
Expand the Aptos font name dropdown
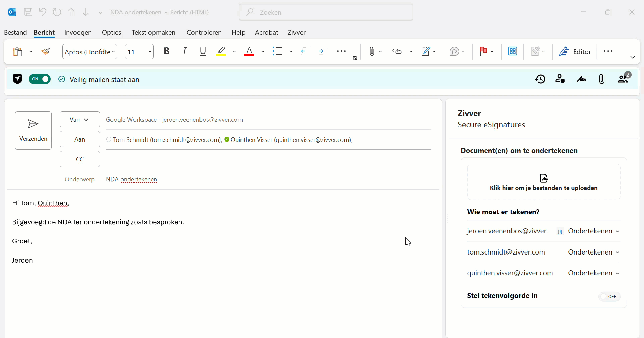tap(113, 52)
